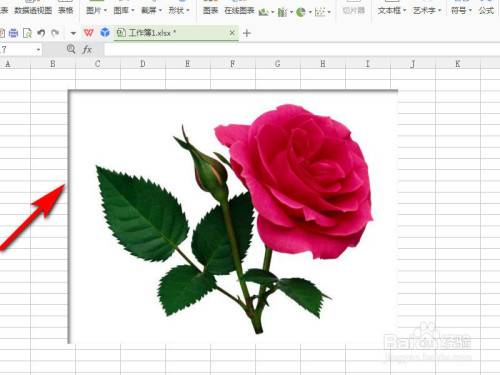Click the Print icon in quick toolbar

[13, 33]
